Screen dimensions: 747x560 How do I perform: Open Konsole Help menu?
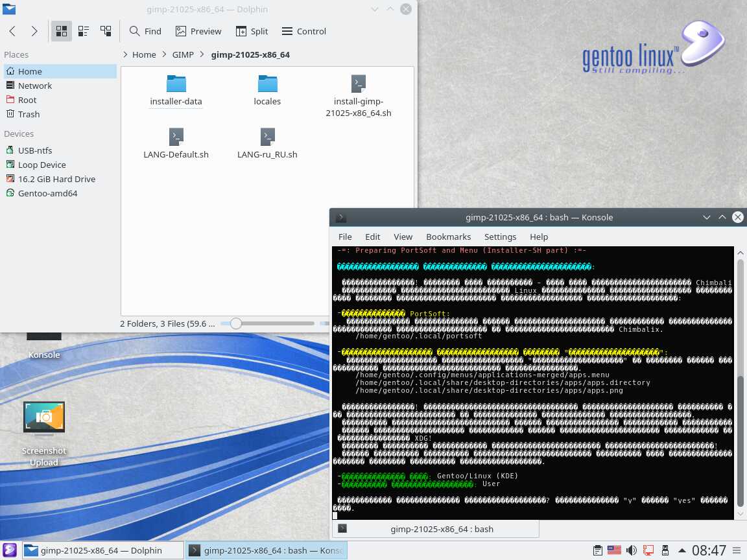click(539, 237)
